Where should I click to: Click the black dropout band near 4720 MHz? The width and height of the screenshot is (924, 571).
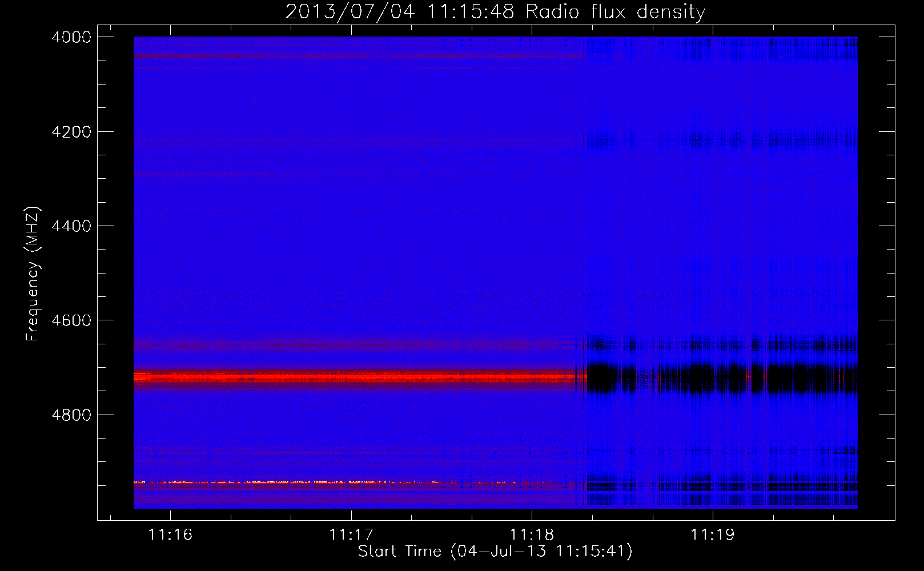click(x=722, y=378)
